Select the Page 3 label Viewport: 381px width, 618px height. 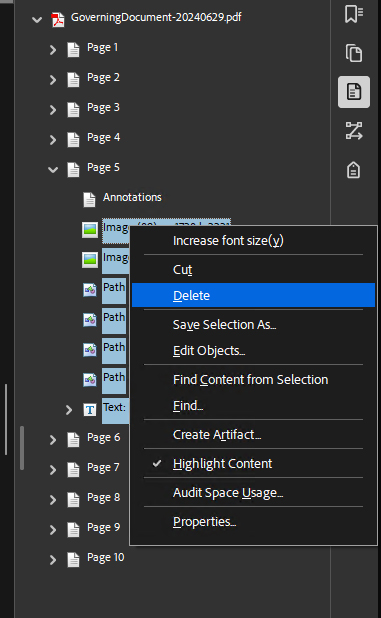click(103, 107)
